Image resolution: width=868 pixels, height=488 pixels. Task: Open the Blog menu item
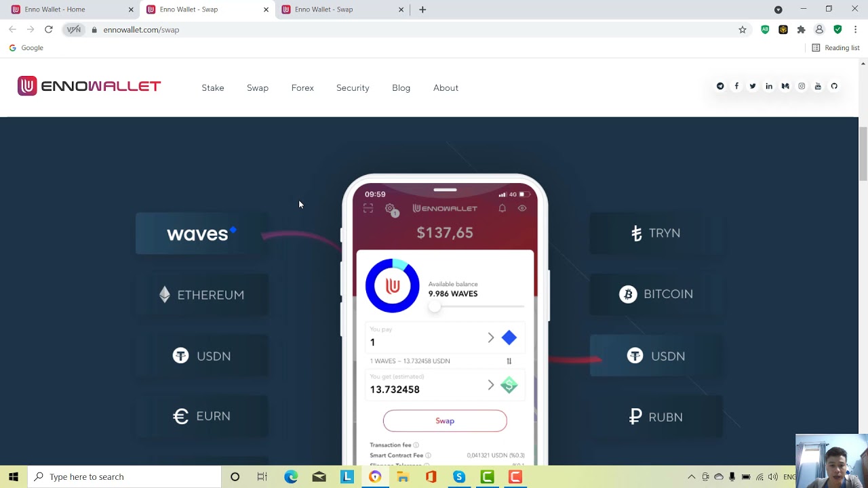tap(401, 88)
